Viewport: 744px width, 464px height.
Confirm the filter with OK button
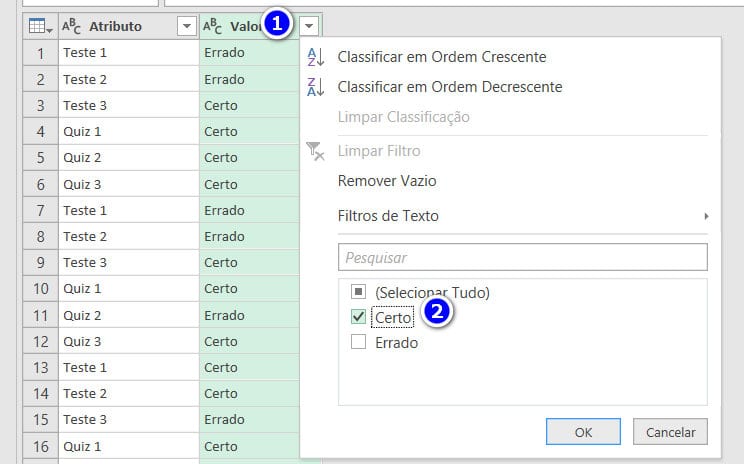tap(583, 432)
